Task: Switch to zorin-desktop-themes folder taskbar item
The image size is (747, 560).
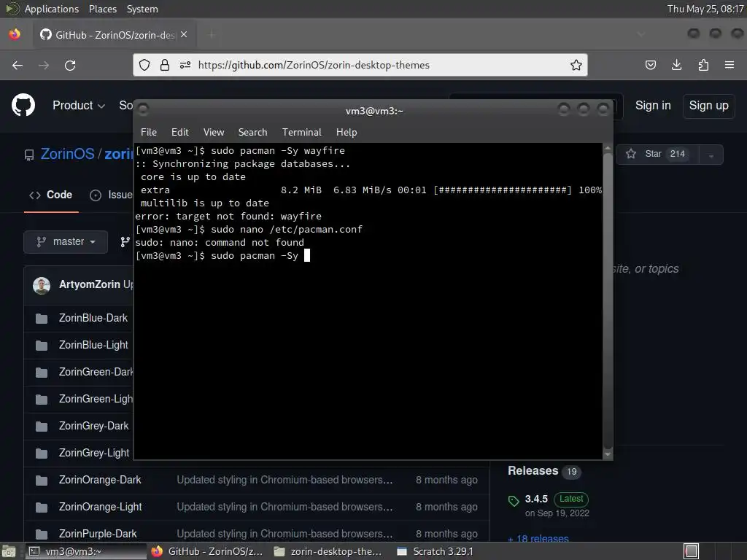Action: click(x=328, y=551)
